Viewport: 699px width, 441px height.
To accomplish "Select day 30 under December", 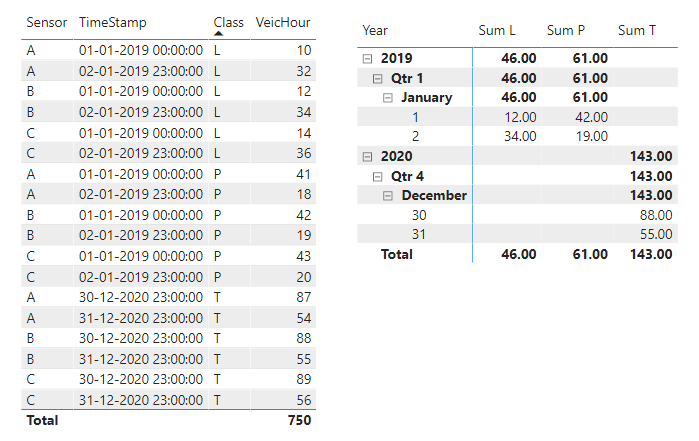I will (419, 215).
